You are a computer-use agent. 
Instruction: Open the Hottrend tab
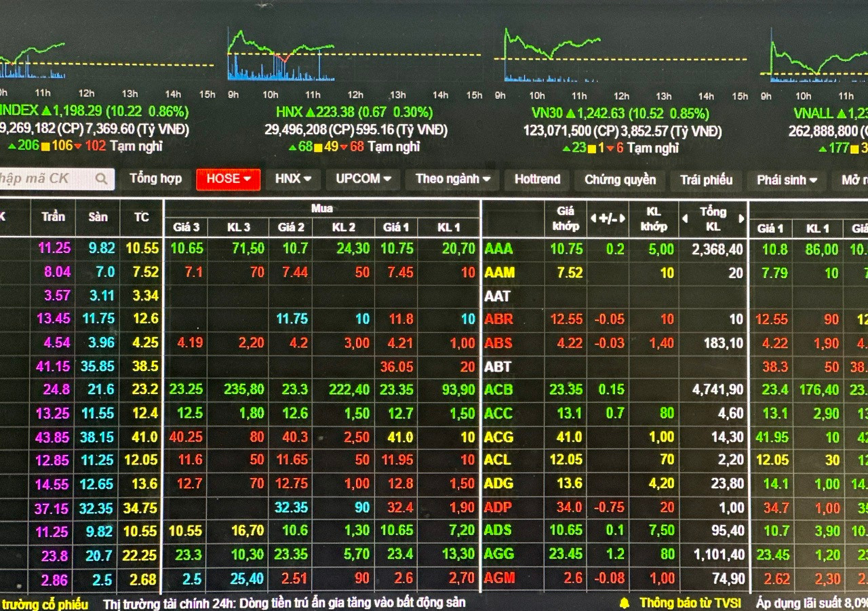point(537,179)
